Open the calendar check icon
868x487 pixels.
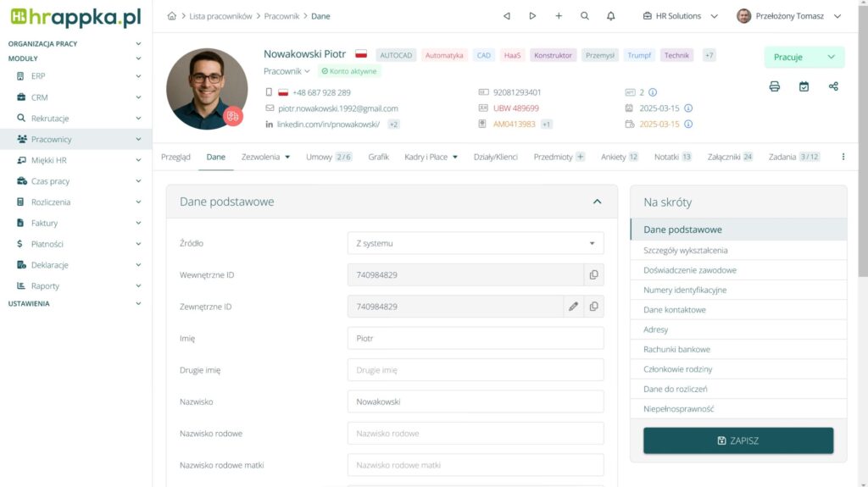click(804, 86)
